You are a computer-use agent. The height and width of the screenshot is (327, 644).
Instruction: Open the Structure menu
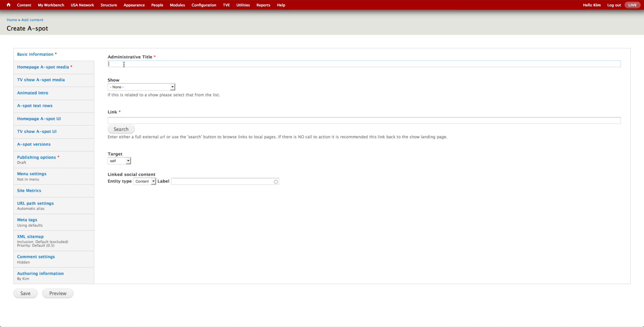108,5
